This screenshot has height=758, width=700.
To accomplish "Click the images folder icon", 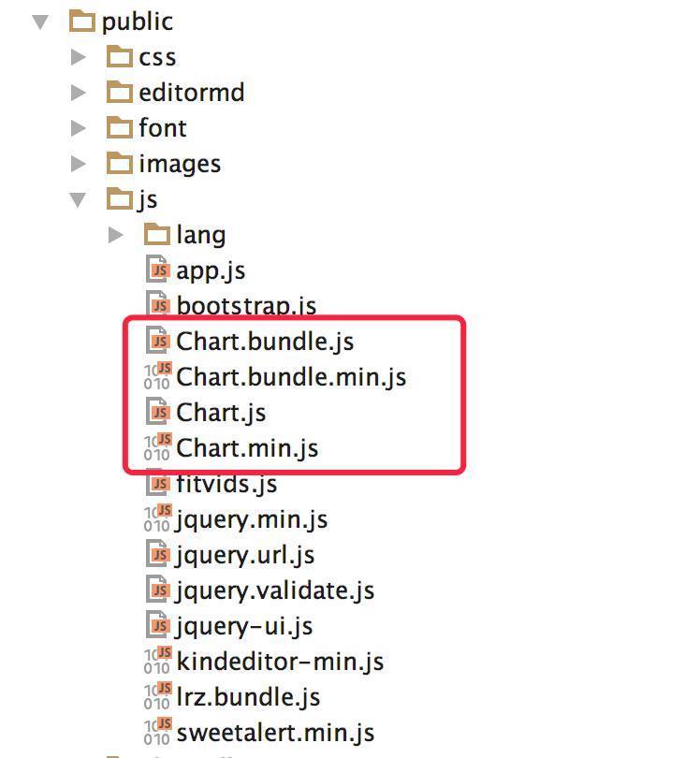I will (x=120, y=164).
